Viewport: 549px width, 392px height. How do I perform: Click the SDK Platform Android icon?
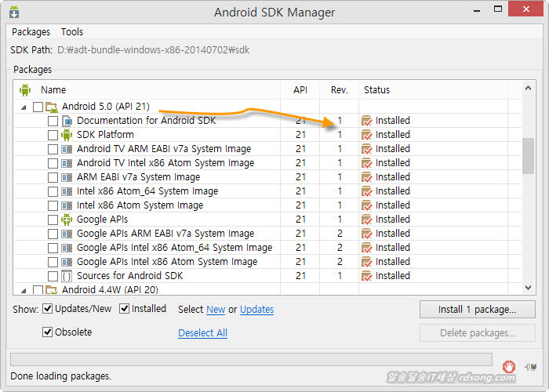pyautogui.click(x=67, y=135)
